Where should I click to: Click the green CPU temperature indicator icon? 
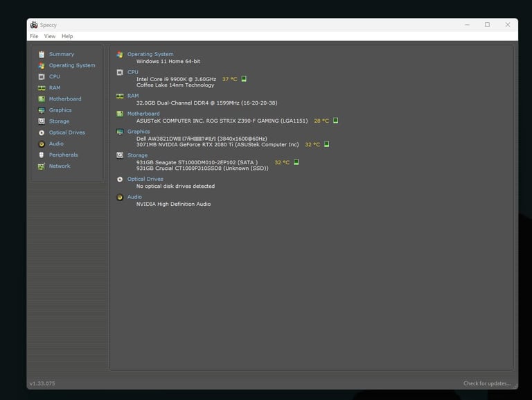(x=244, y=79)
